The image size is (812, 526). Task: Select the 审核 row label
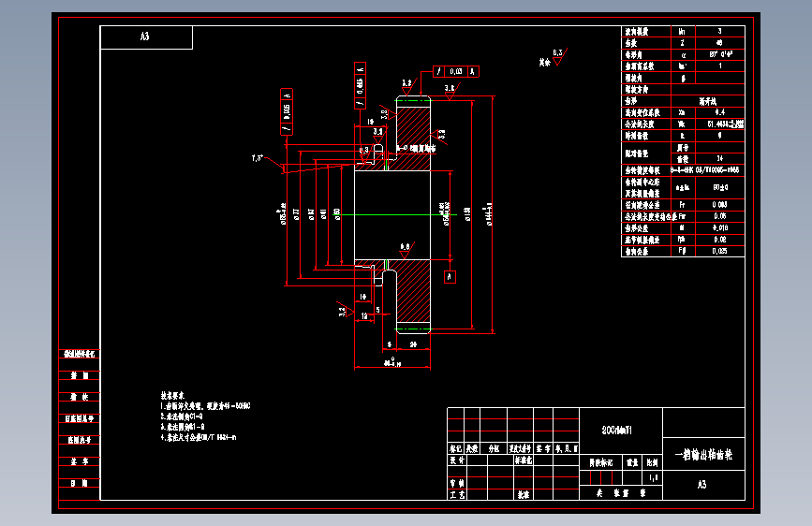(457, 483)
